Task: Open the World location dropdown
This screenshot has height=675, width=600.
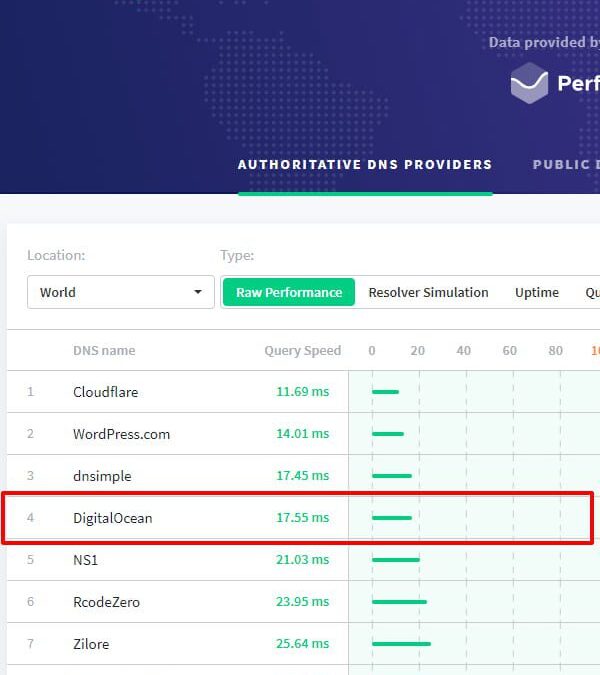Action: pyautogui.click(x=121, y=292)
